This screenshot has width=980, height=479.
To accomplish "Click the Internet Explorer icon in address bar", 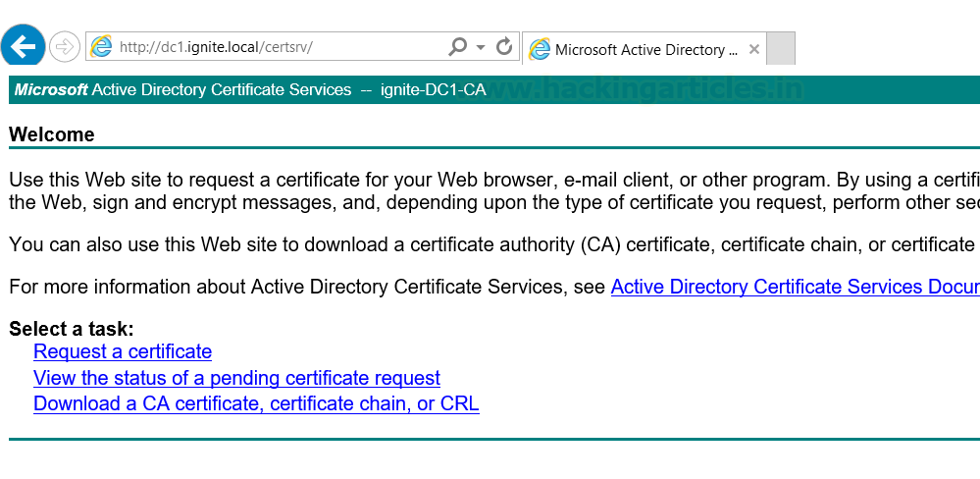I will (101, 47).
